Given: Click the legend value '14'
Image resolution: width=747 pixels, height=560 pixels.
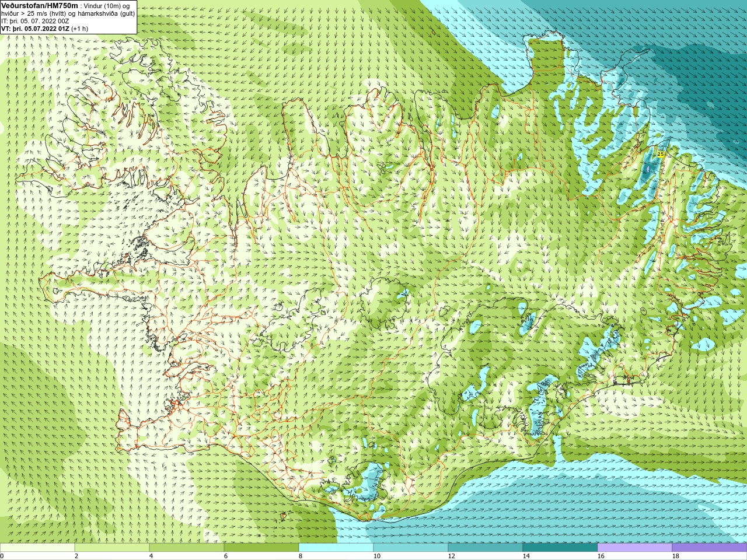Looking at the screenshot, I should (526, 556).
